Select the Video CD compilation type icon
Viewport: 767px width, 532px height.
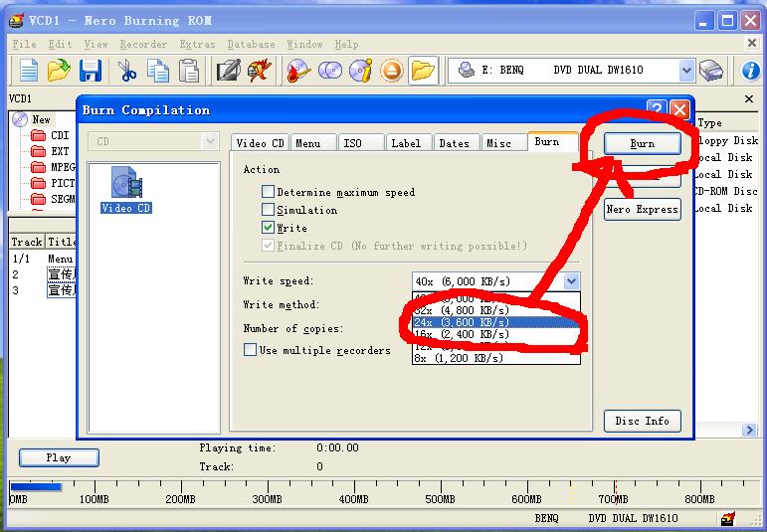(126, 190)
